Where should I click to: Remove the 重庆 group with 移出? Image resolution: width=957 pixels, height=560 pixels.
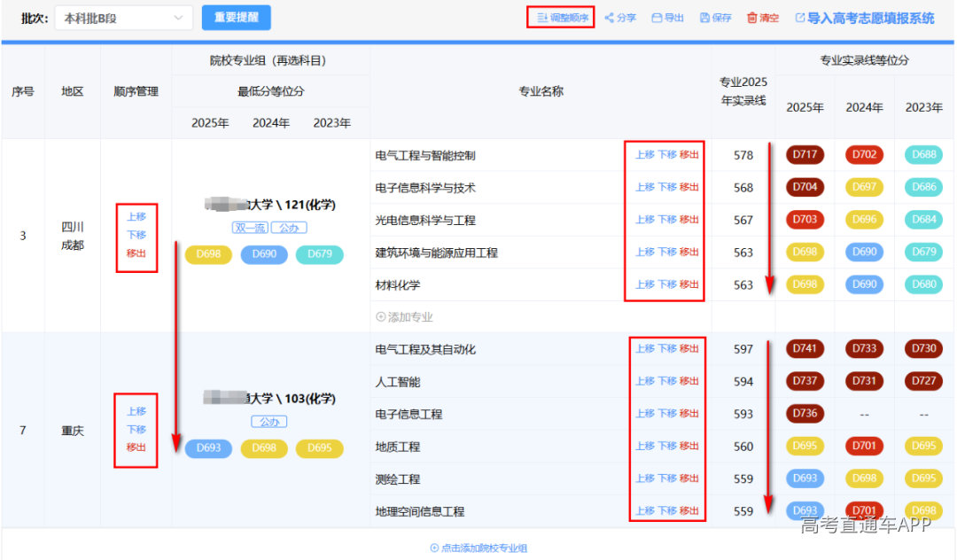pyautogui.click(x=136, y=447)
